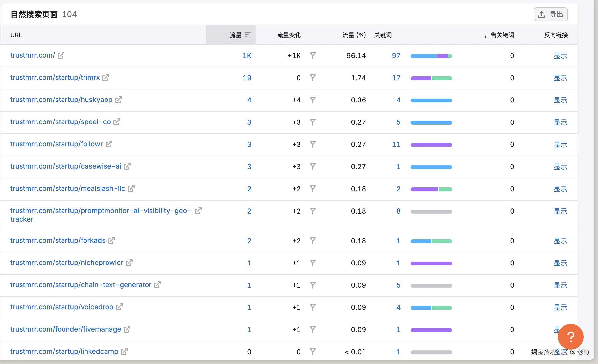This screenshot has height=364, width=598.
Task: Sort by 流量 column header
Action: click(x=235, y=35)
